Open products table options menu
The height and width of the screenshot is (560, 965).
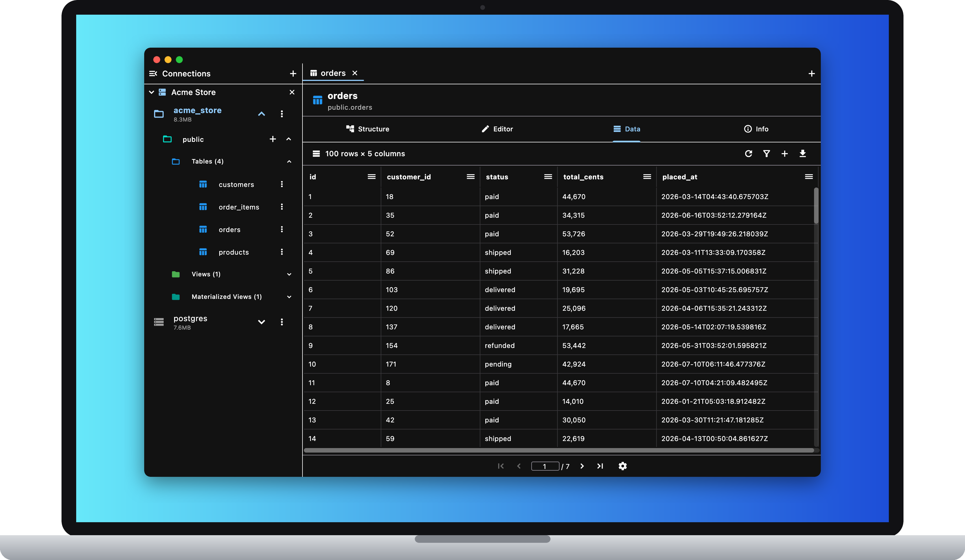(282, 252)
